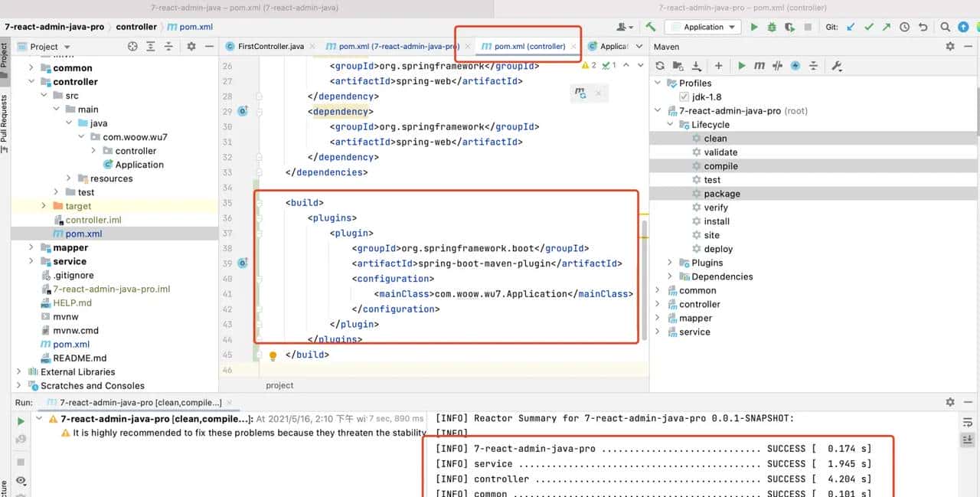
Task: Toggle Maven offline mode
Action: coord(795,65)
